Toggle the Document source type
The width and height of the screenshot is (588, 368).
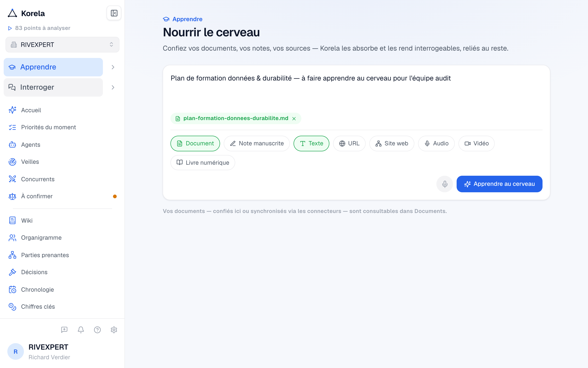coord(195,144)
